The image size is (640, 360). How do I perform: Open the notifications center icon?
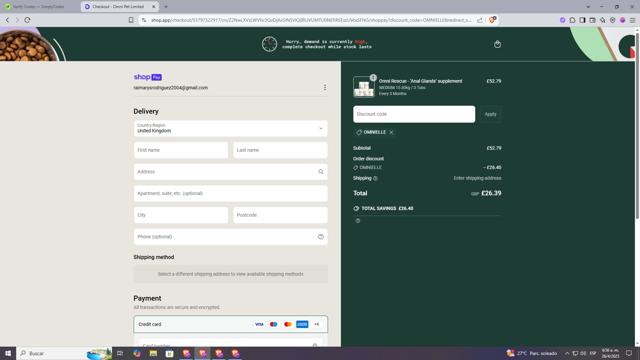(x=629, y=353)
